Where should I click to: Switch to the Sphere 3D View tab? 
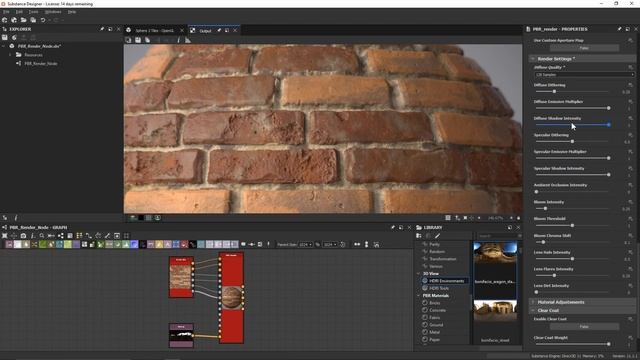155,31
